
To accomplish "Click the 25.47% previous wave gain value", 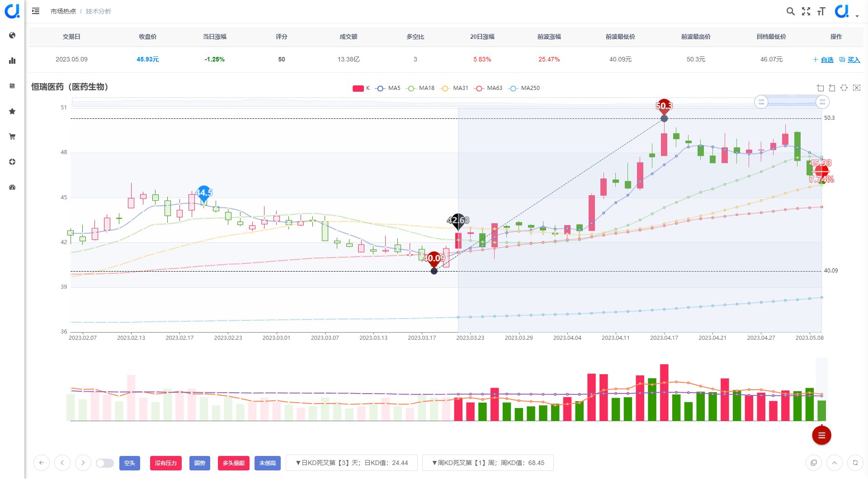I will click(x=549, y=59).
